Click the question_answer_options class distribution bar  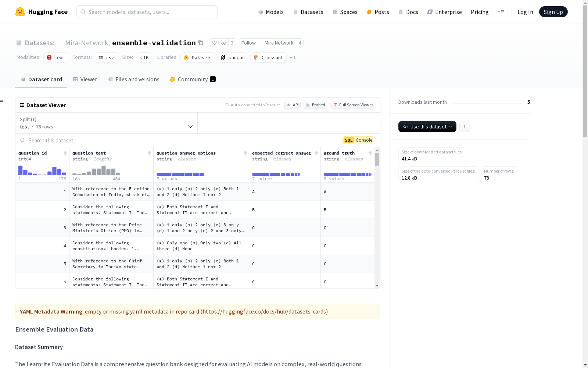pyautogui.click(x=180, y=174)
